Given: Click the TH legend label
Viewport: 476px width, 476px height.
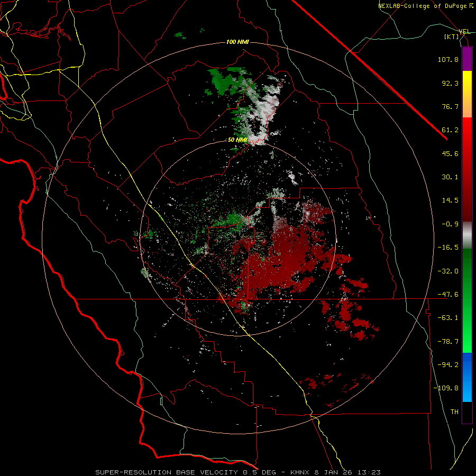Looking at the screenshot, I should [x=454, y=412].
